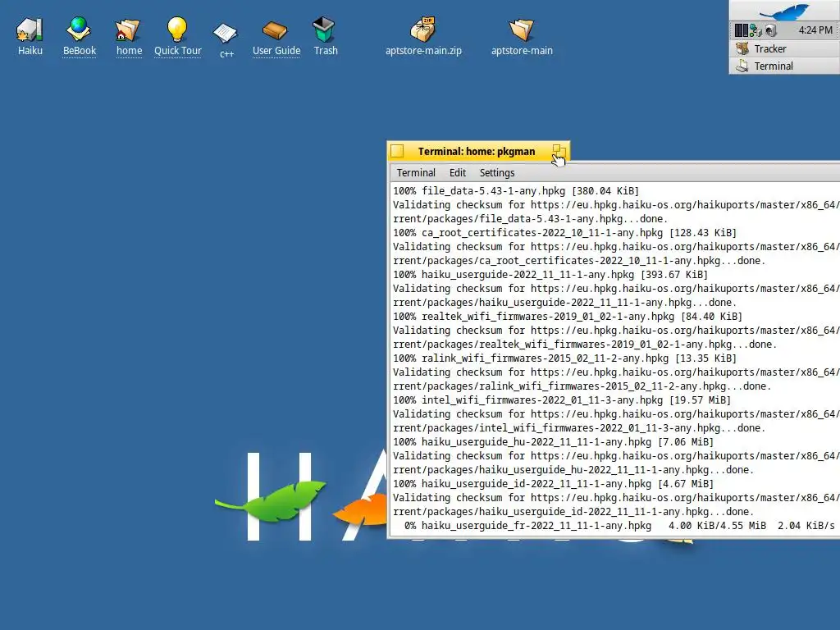Screen dimensions: 840x630
Task: Open the Haiku disk icon
Action: [x=30, y=30]
